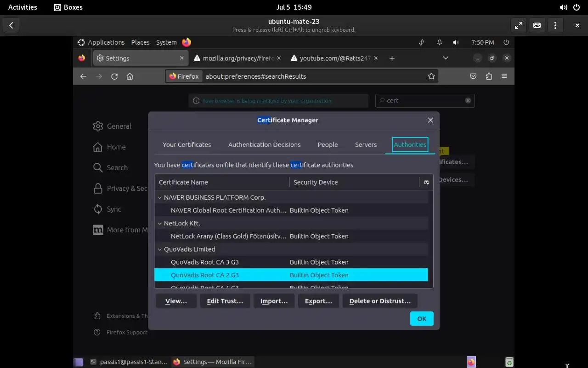Reload the current page
This screenshot has width=588, height=368.
(x=114, y=76)
